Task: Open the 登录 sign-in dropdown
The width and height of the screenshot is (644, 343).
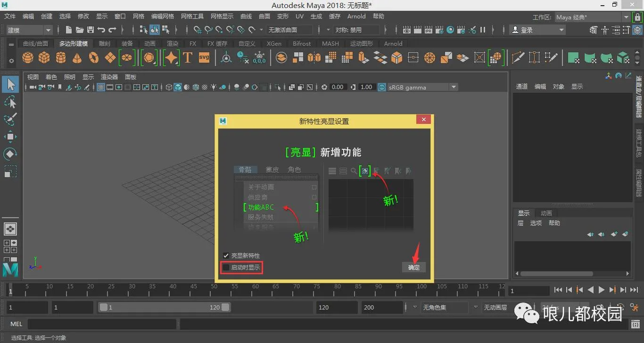Action: (538, 30)
